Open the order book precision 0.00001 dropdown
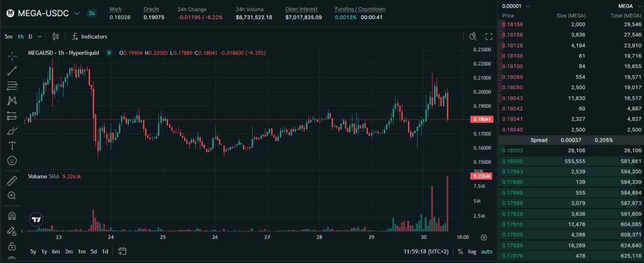Screen dimensions: 644x263 tap(515, 6)
